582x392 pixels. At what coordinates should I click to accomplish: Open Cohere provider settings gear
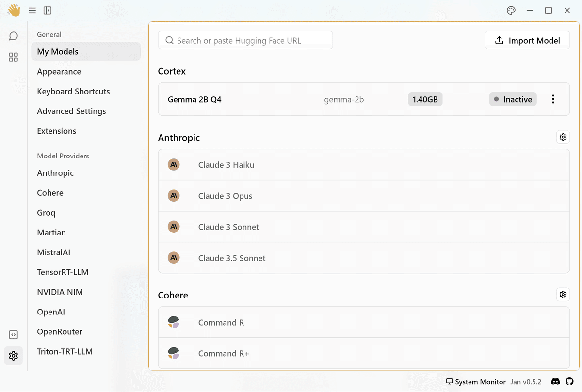[x=563, y=295]
